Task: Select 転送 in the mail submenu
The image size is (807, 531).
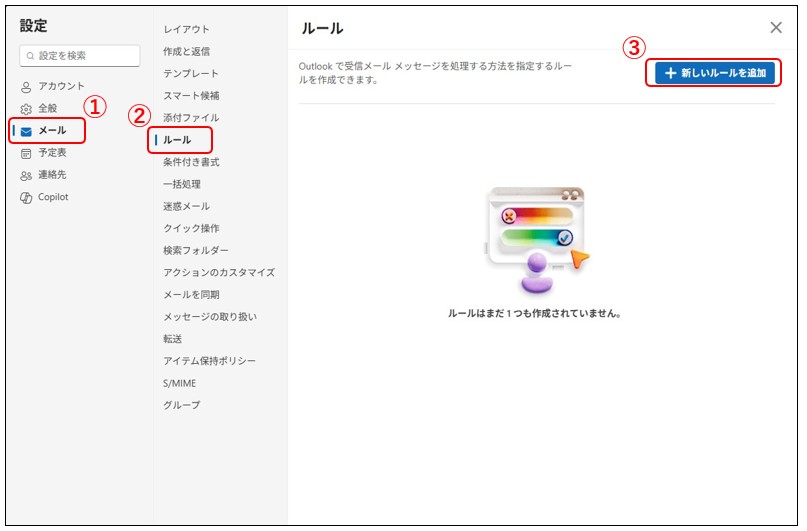Action: point(174,339)
